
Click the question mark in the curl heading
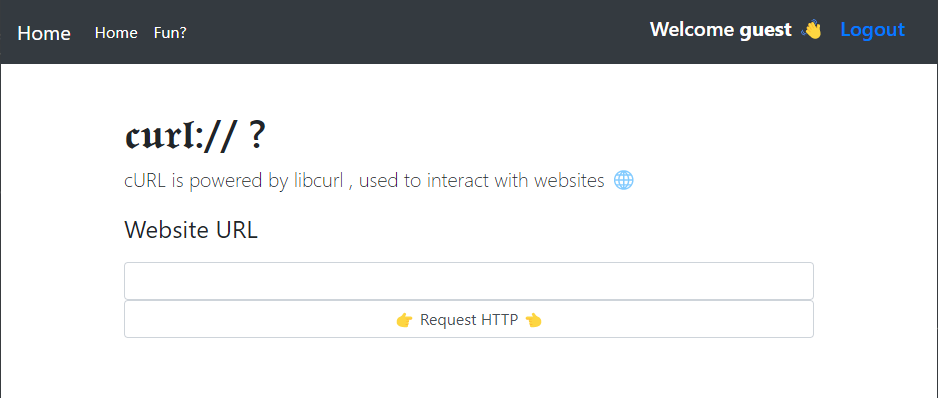[x=255, y=137]
